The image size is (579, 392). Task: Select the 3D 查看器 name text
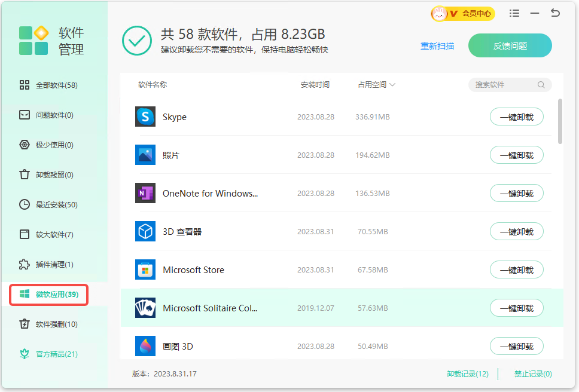pos(182,232)
